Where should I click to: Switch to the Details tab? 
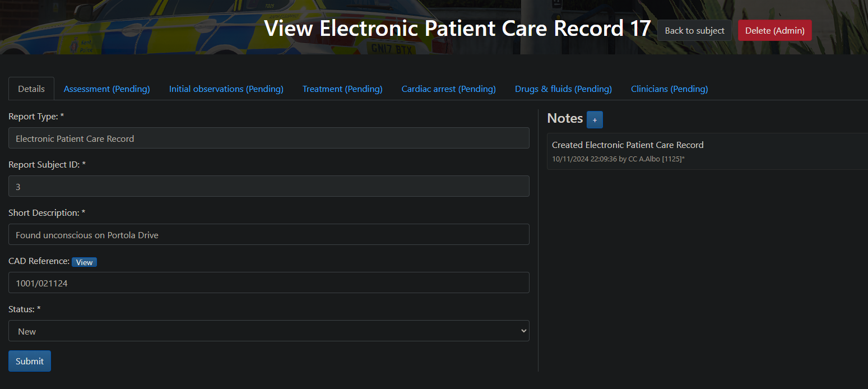click(x=31, y=89)
